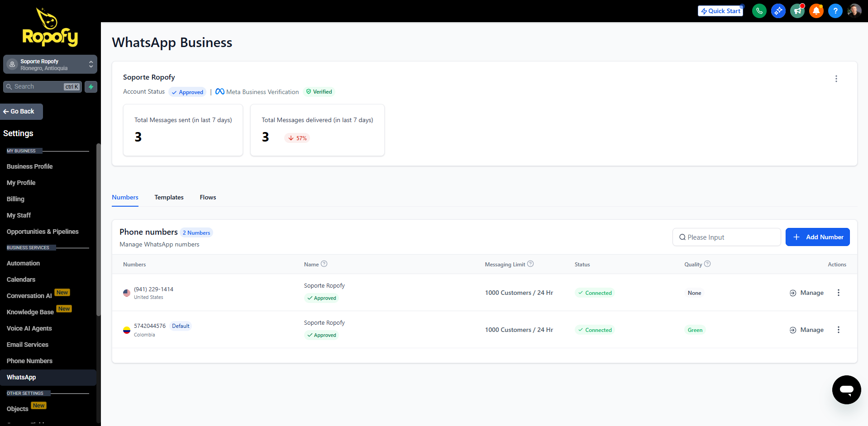Image resolution: width=868 pixels, height=426 pixels.
Task: Open the user avatar profile menu
Action: point(854,11)
